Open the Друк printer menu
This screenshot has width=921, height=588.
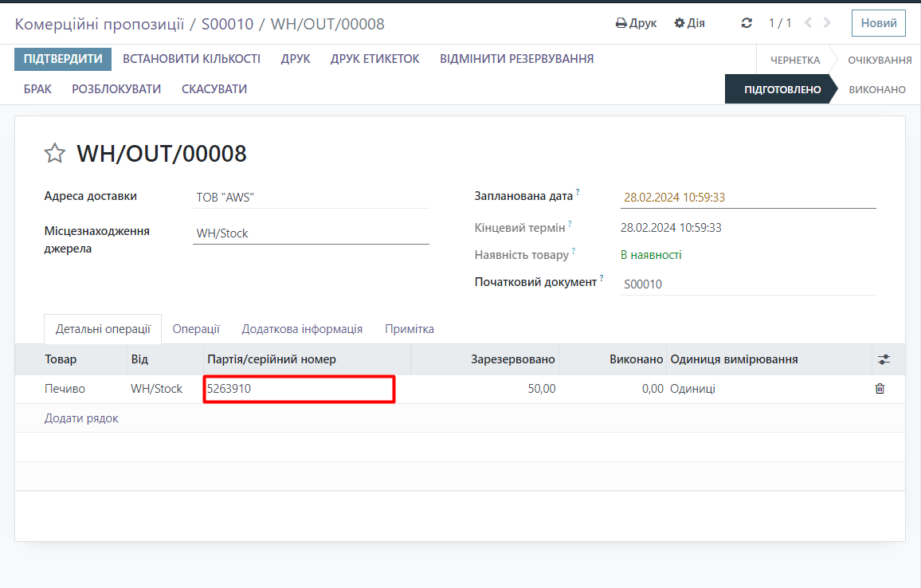click(636, 23)
